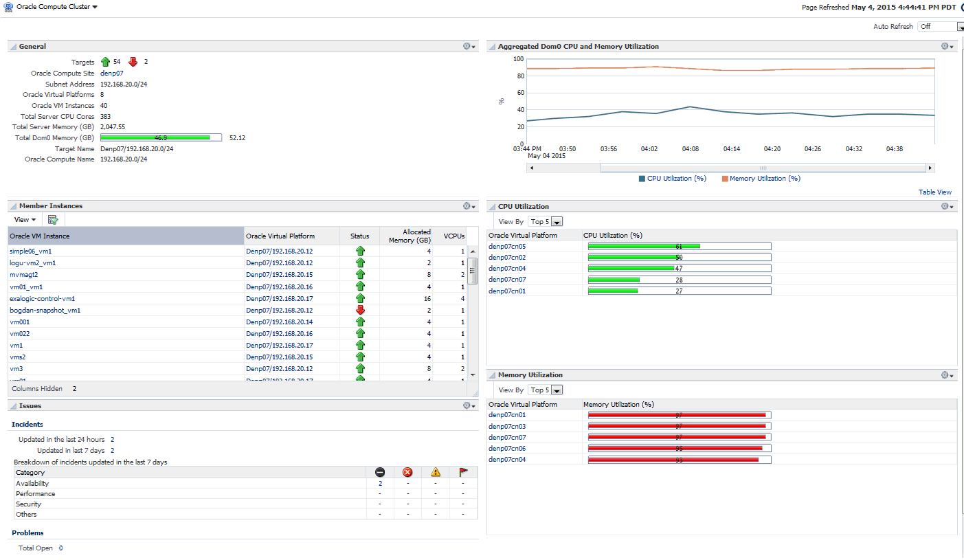964x560 pixels.
Task: Open Member Instances panel gear menu
Action: 469,205
